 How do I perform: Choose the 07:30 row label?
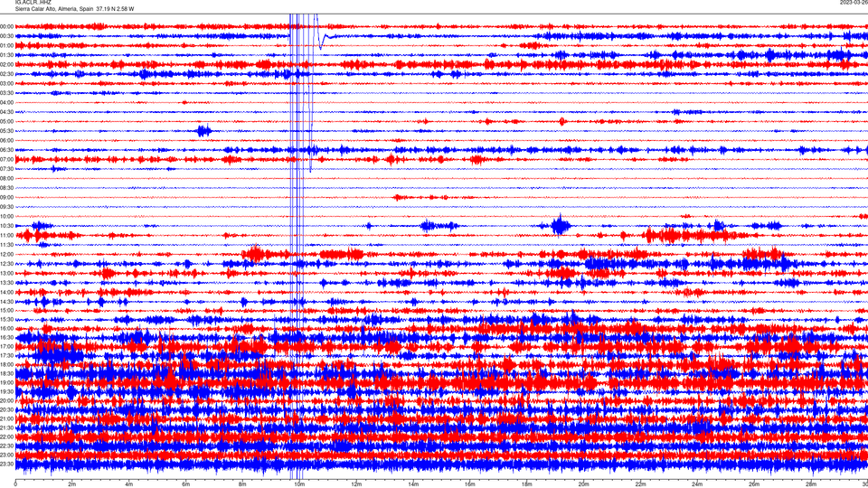pyautogui.click(x=6, y=169)
